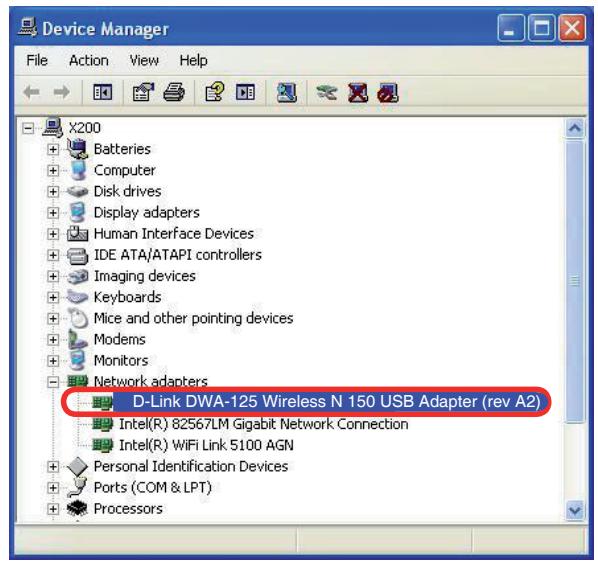Screen dimensions: 598x562
Task: Click the Disable device toolbar icon
Action: pos(388,92)
